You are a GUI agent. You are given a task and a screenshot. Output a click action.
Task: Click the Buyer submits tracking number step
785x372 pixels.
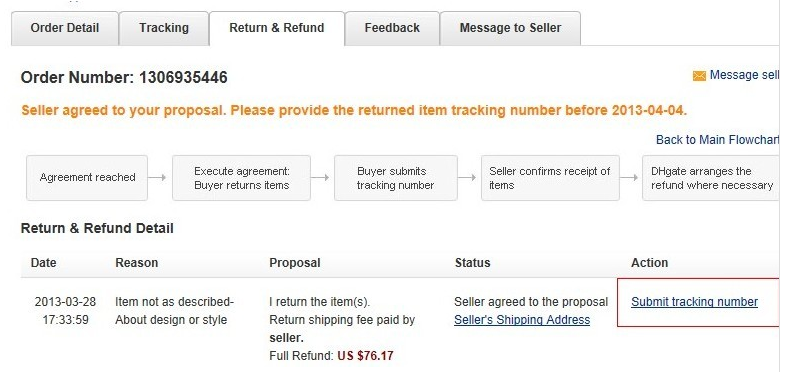coord(396,178)
